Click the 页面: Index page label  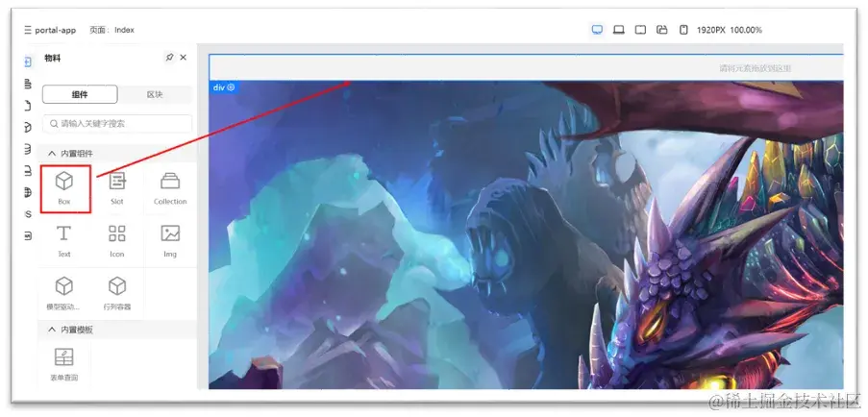click(x=112, y=30)
